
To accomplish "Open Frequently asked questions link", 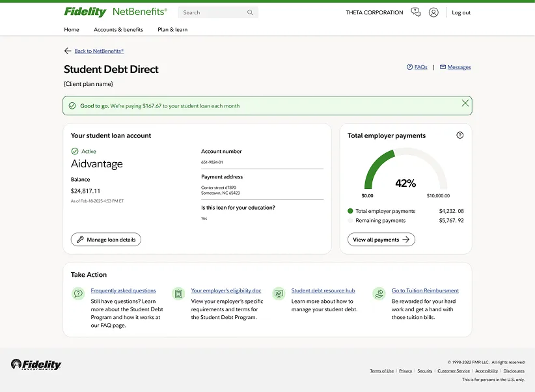I will (123, 290).
